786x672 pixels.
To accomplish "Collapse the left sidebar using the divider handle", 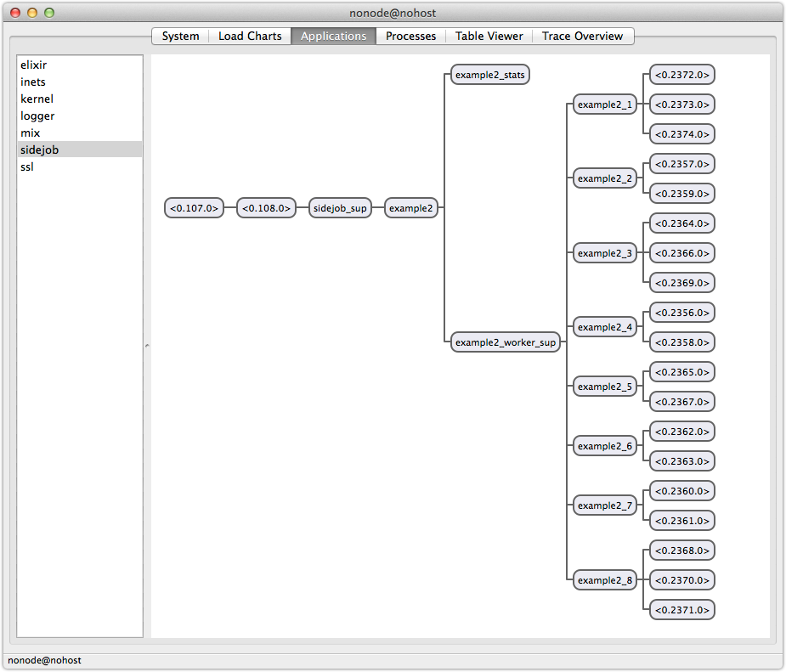I will pos(147,344).
